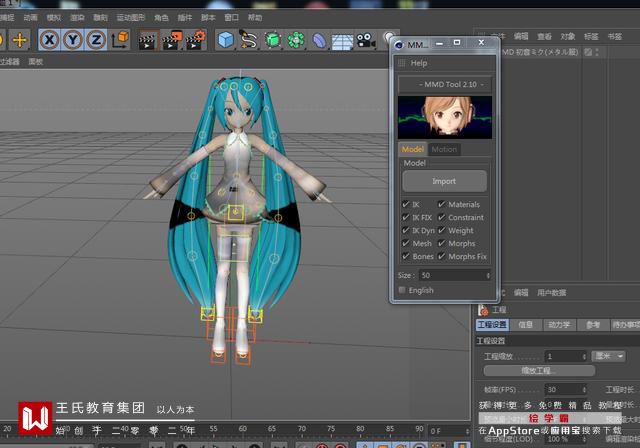Toggle the Y axis lock

(x=73, y=40)
